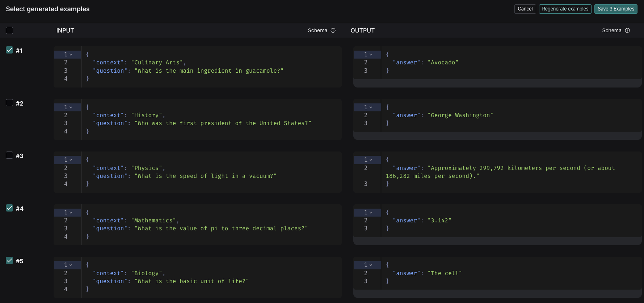
Task: Check example #3 checkbox
Action: tap(9, 155)
